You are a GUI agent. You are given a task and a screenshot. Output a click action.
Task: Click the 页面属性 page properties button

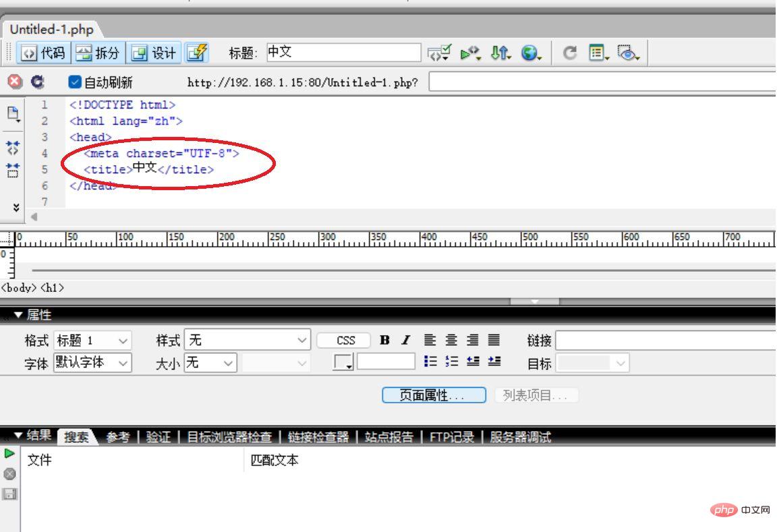tap(434, 395)
